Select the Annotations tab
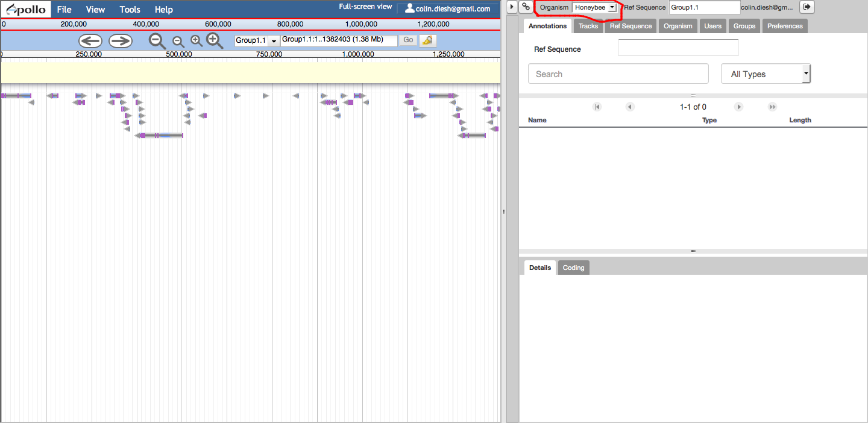 [x=548, y=26]
